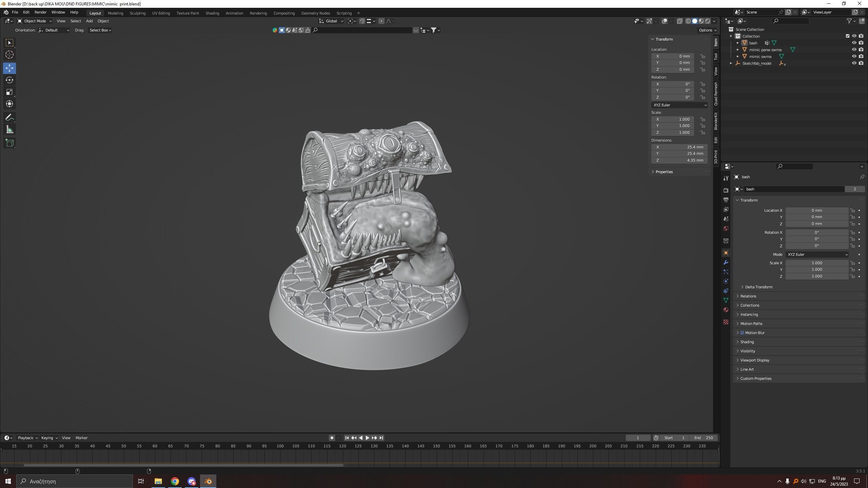This screenshot has height=488, width=868.
Task: Jump to the end frame
Action: 381,438
